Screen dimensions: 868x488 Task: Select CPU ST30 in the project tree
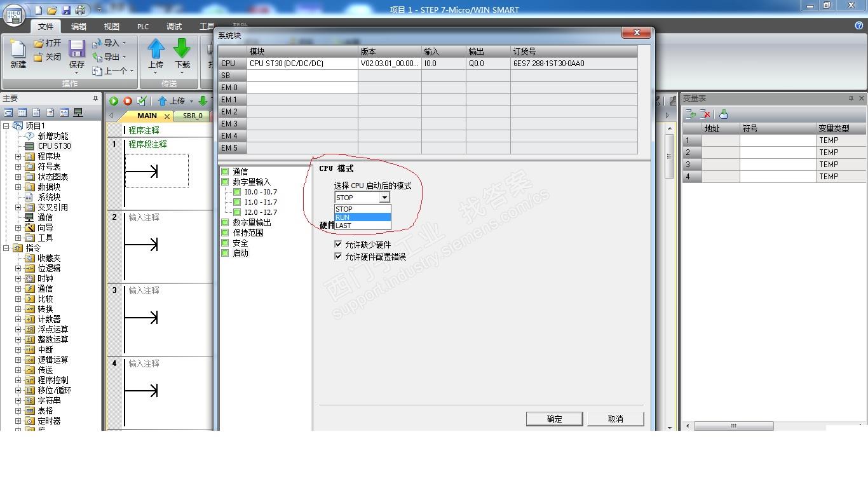coord(54,146)
